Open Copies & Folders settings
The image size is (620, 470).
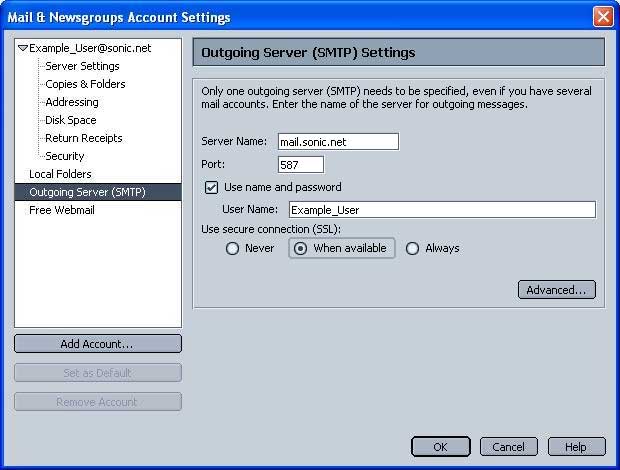(x=85, y=84)
